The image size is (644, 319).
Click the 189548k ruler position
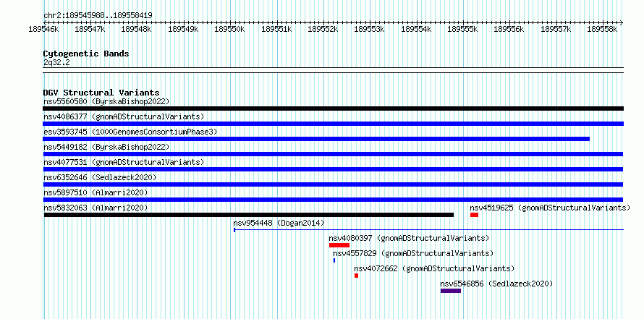pyautogui.click(x=136, y=29)
